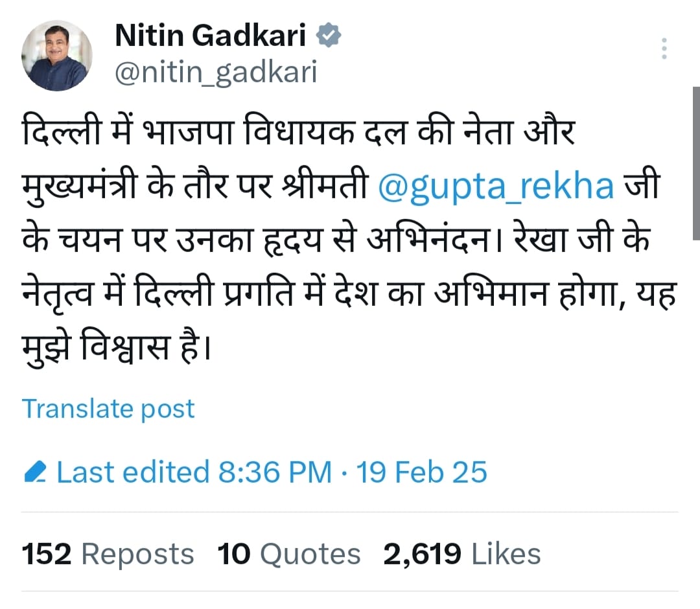This screenshot has height=609, width=700.
Task: Click the edit pencil icon
Action: [34, 473]
